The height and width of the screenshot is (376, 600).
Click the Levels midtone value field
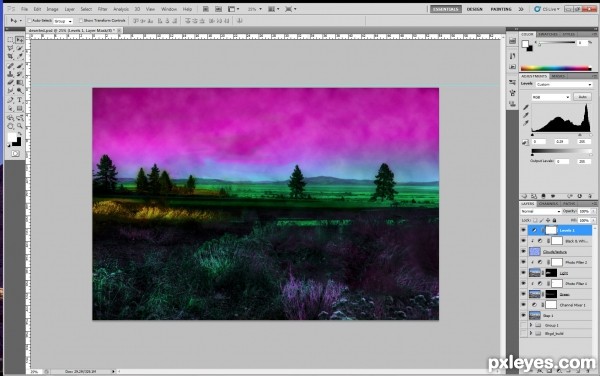coord(561,142)
